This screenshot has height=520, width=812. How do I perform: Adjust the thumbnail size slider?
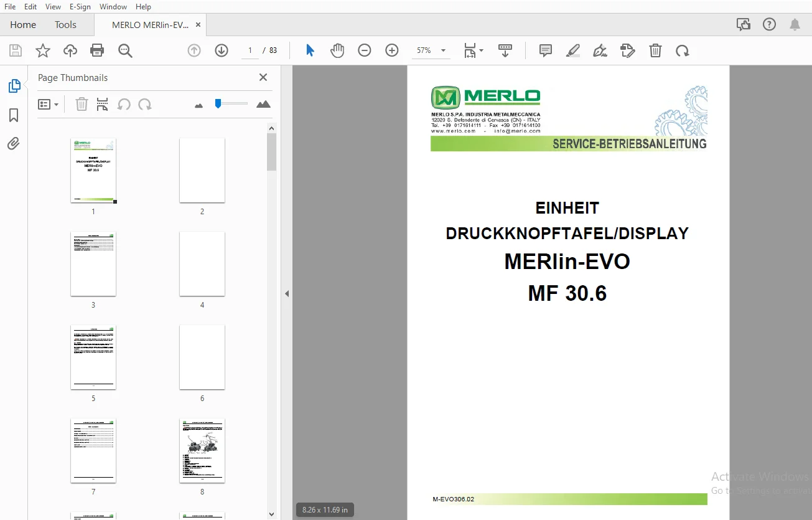pyautogui.click(x=218, y=103)
